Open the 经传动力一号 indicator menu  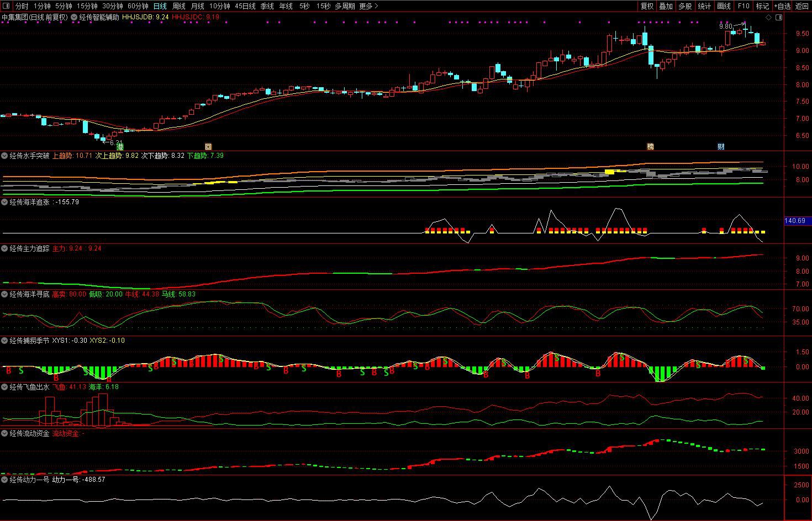point(4,480)
